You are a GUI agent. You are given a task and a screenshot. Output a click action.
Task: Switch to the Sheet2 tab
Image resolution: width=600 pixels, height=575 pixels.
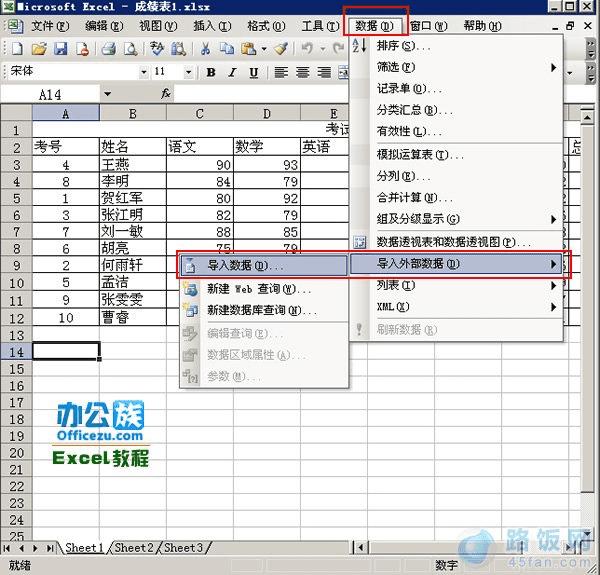coord(134,548)
